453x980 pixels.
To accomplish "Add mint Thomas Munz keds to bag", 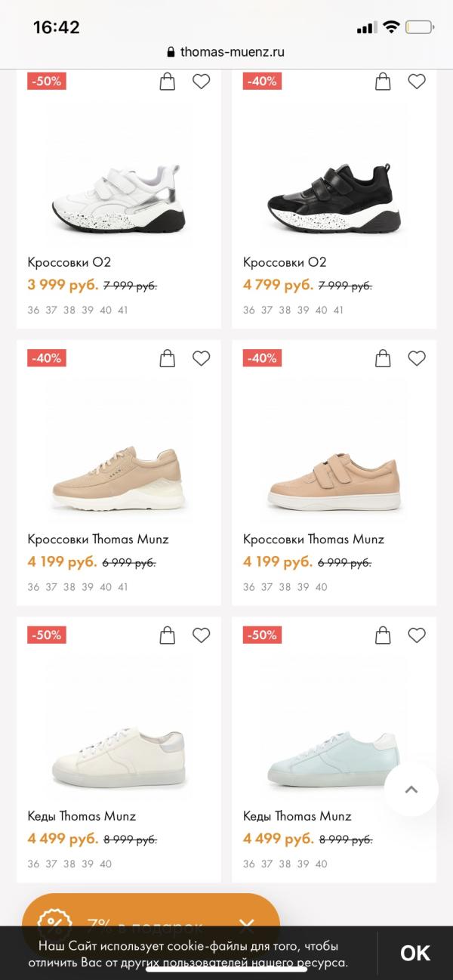I will pyautogui.click(x=384, y=635).
